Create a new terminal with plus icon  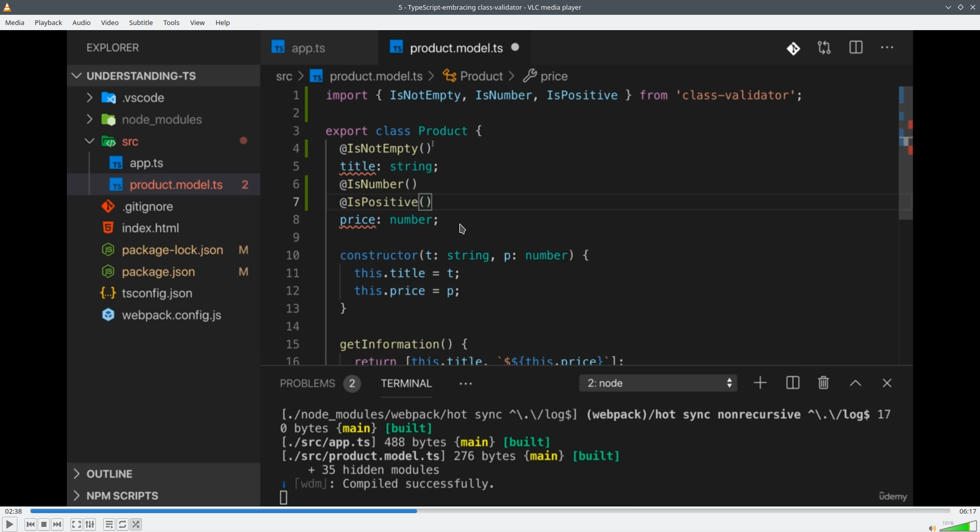point(760,383)
